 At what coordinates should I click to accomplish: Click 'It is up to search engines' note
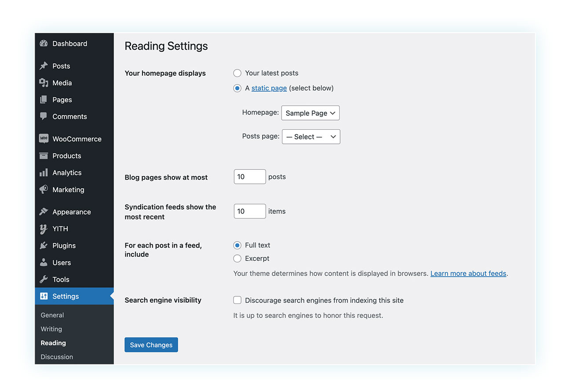click(x=308, y=315)
